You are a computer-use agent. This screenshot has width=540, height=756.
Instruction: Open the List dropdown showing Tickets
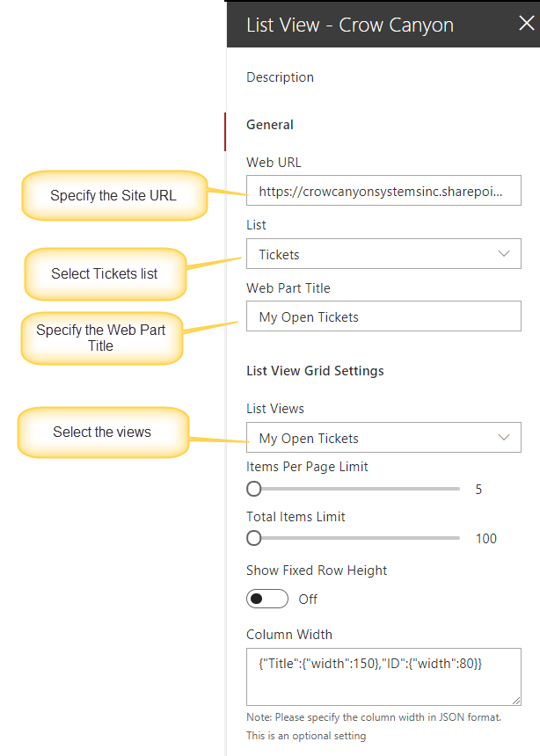point(383,253)
